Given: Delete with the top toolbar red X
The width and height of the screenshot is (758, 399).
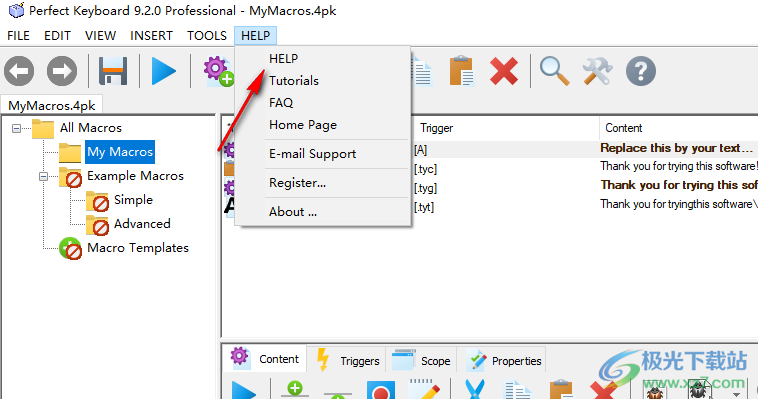Looking at the screenshot, I should click(x=504, y=71).
